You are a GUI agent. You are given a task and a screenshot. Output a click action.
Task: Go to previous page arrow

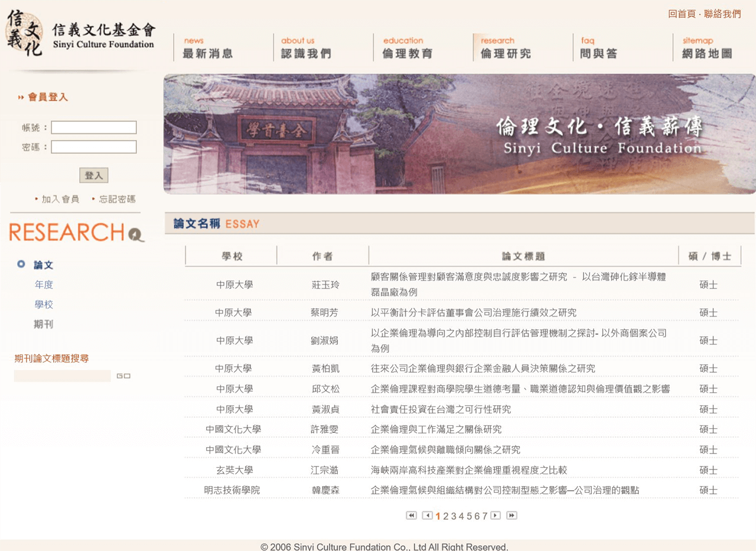pos(427,516)
